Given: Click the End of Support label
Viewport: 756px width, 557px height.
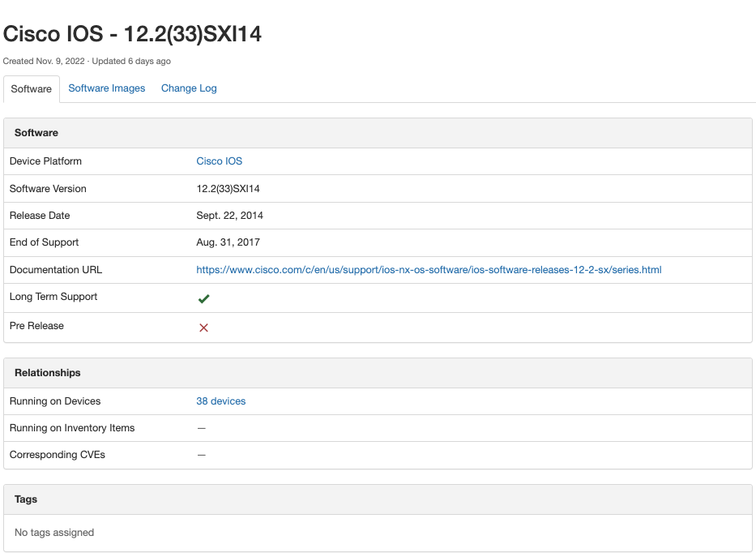Looking at the screenshot, I should click(x=44, y=242).
